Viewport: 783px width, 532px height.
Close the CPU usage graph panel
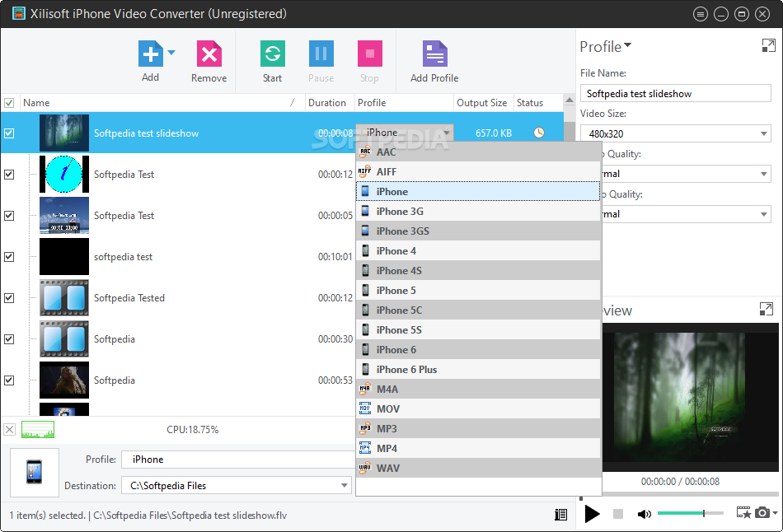point(10,429)
